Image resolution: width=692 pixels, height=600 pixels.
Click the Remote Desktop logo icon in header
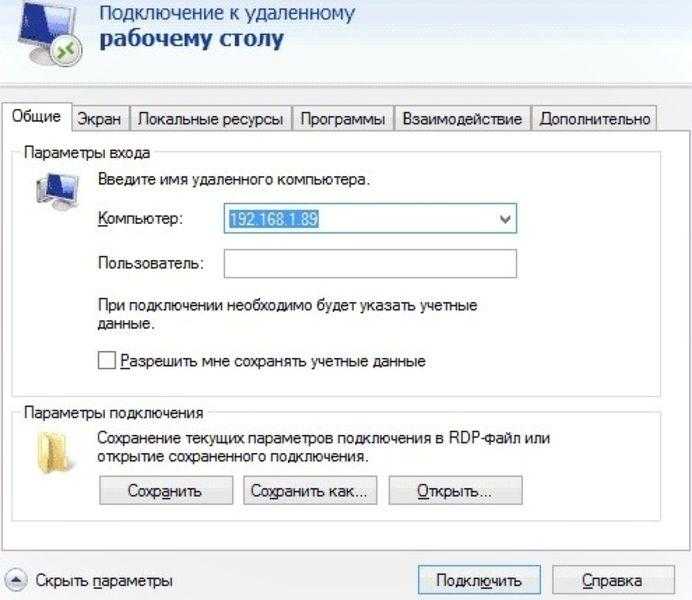coord(49,33)
